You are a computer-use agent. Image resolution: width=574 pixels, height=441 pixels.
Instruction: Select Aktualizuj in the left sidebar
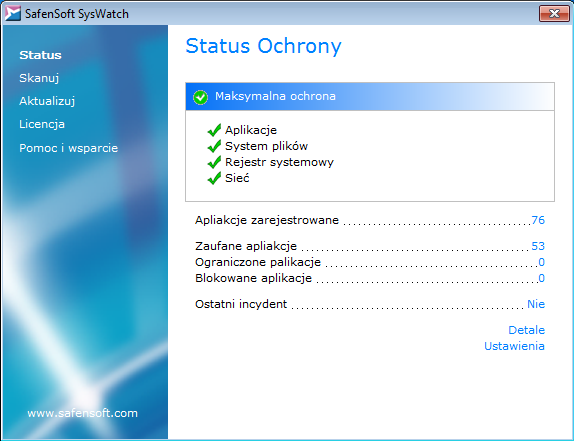(47, 101)
